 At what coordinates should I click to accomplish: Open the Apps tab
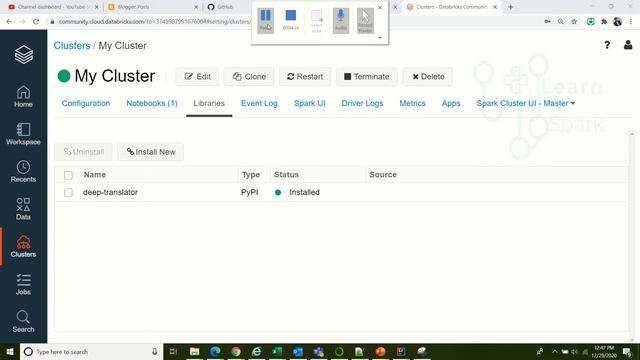click(451, 103)
